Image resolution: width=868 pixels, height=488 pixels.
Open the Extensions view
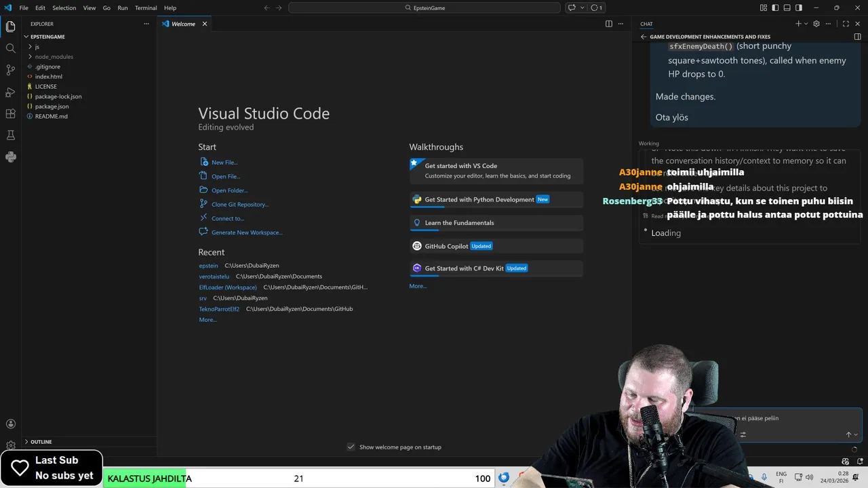pyautogui.click(x=10, y=113)
